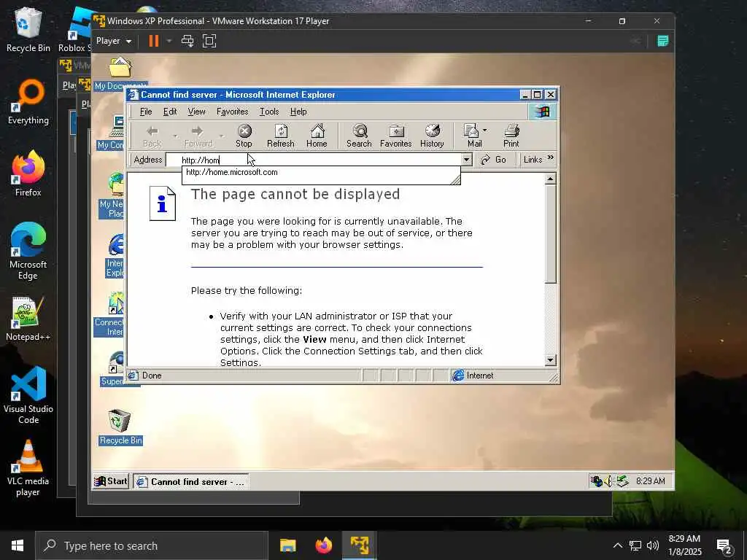Open Firefox from the Windows taskbar
This screenshot has width=747, height=560.
tap(323, 545)
